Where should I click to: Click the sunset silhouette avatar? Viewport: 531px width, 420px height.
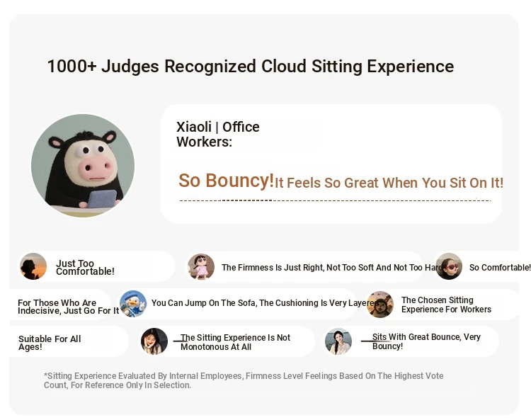(33, 266)
